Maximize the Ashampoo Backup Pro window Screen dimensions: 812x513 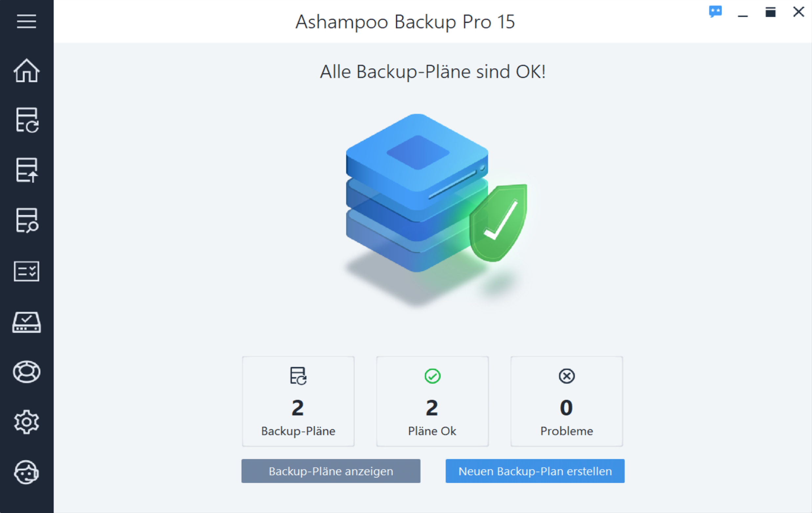coord(771,12)
